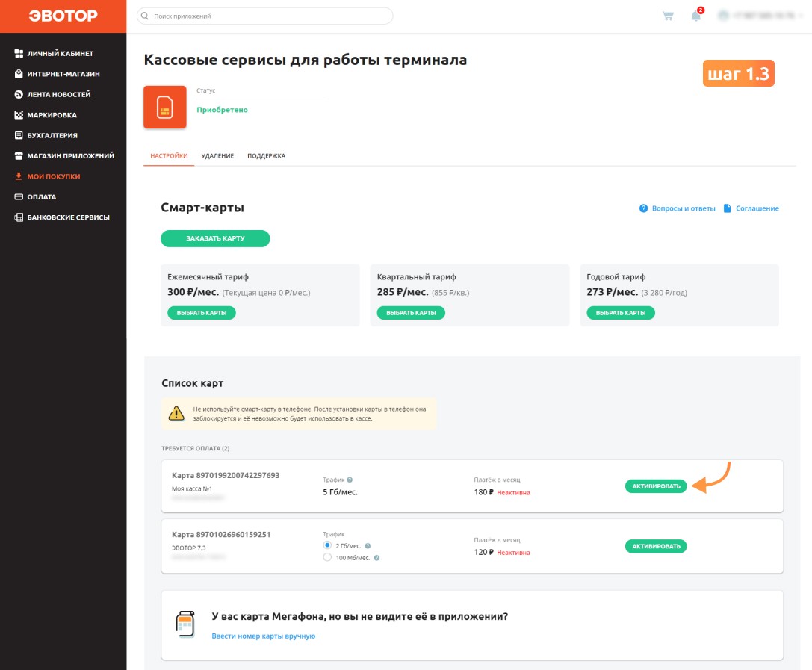Click the Заказать карту button
The image size is (812, 670).
point(215,238)
